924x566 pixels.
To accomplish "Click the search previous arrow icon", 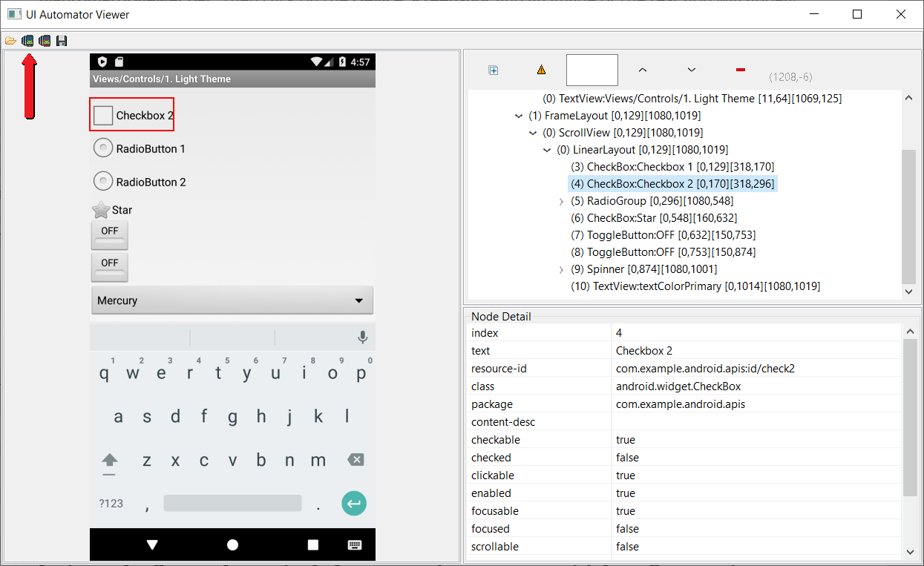I will (641, 69).
